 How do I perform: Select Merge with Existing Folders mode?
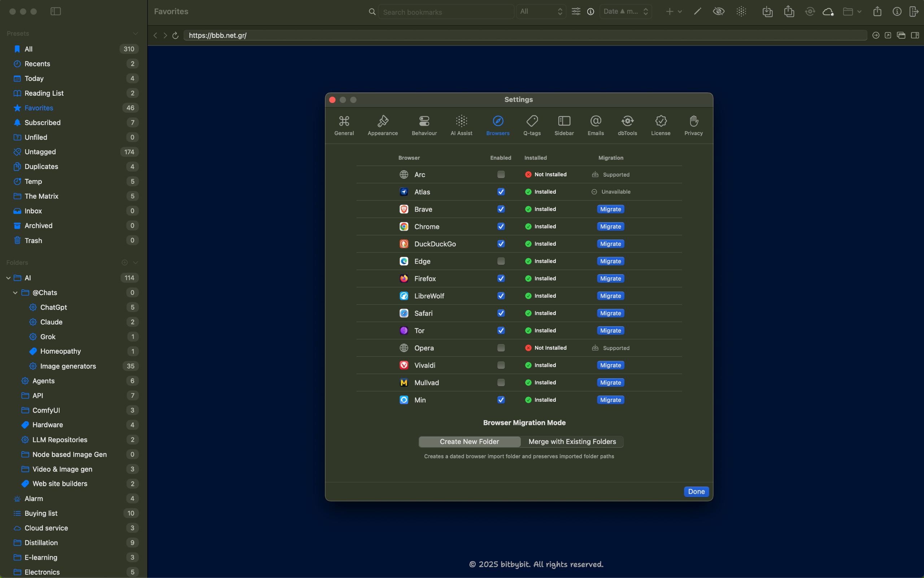click(x=572, y=441)
